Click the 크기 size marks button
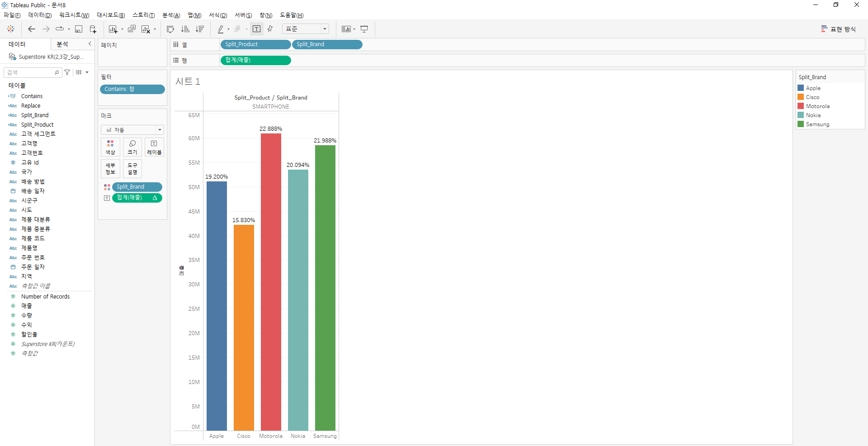Viewport: 868px width, 446px height. click(132, 147)
